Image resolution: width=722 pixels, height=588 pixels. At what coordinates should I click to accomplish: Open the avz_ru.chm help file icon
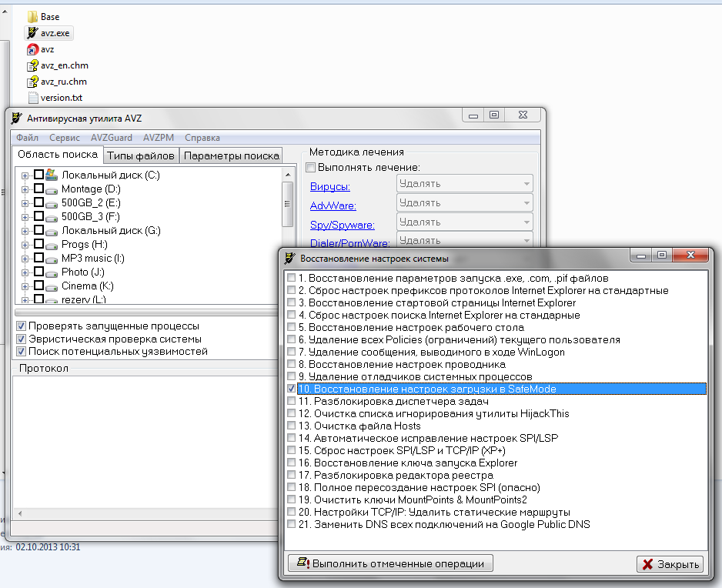(32, 82)
